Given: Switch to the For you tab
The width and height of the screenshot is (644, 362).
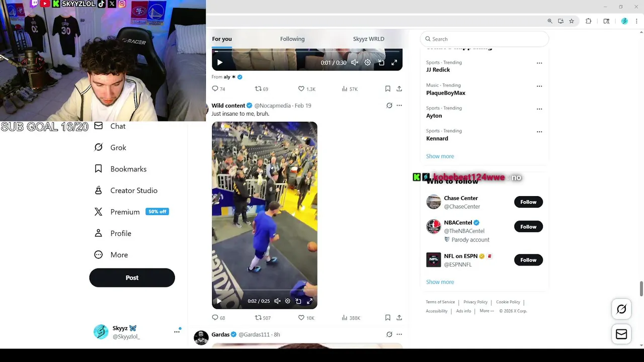Looking at the screenshot, I should (x=222, y=39).
